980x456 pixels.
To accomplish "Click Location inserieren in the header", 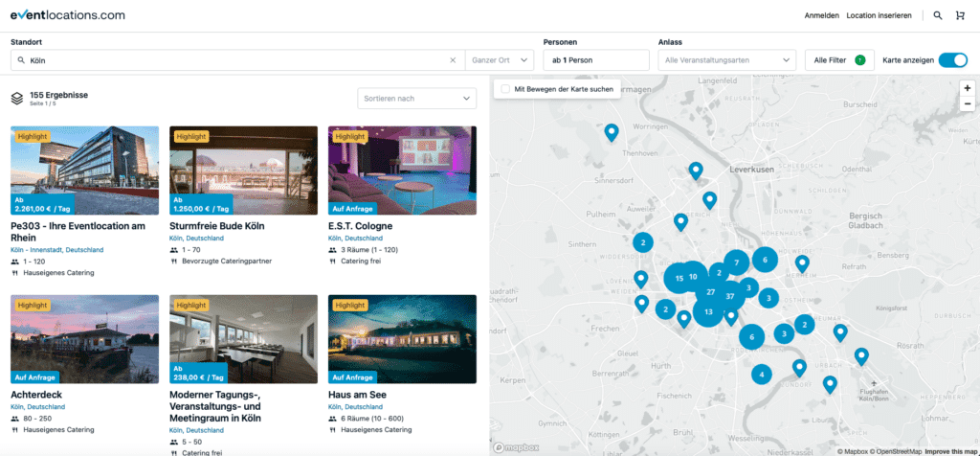I will click(x=879, y=15).
